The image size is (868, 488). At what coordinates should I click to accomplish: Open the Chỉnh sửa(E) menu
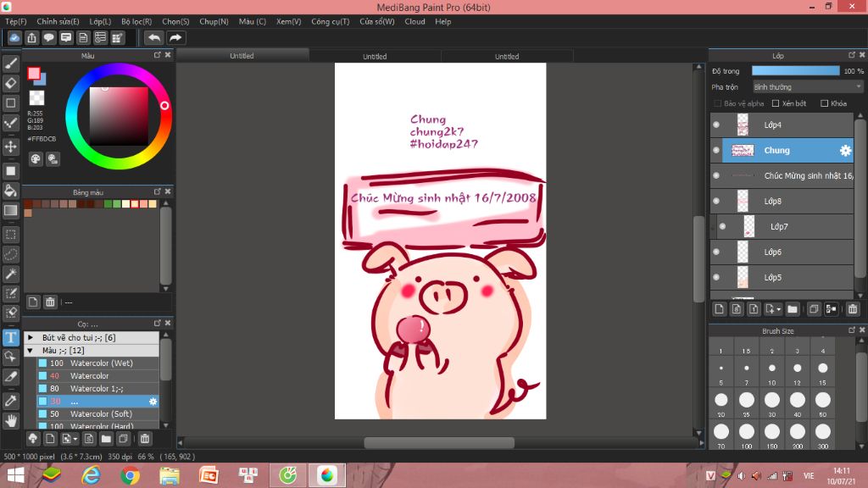(x=58, y=21)
